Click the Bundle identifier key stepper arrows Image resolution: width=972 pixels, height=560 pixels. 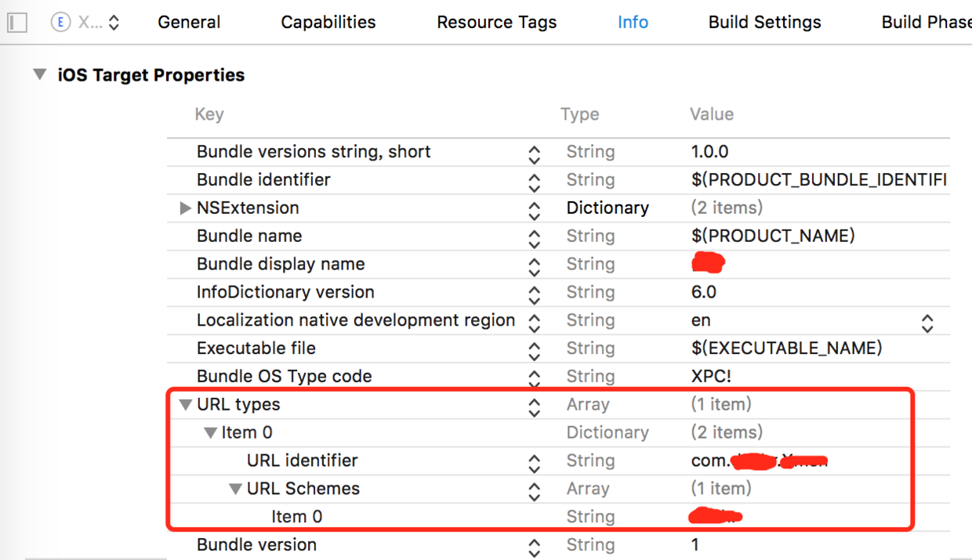pyautogui.click(x=534, y=181)
